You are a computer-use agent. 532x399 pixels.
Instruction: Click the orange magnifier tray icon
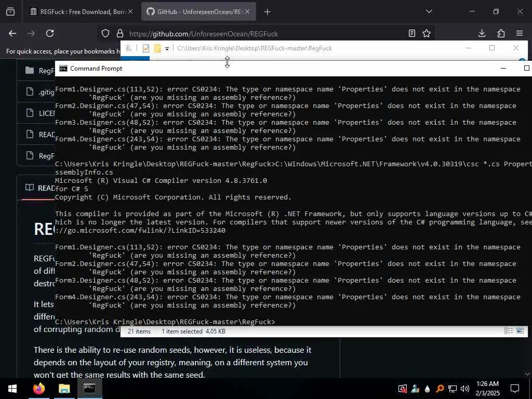[440, 389]
